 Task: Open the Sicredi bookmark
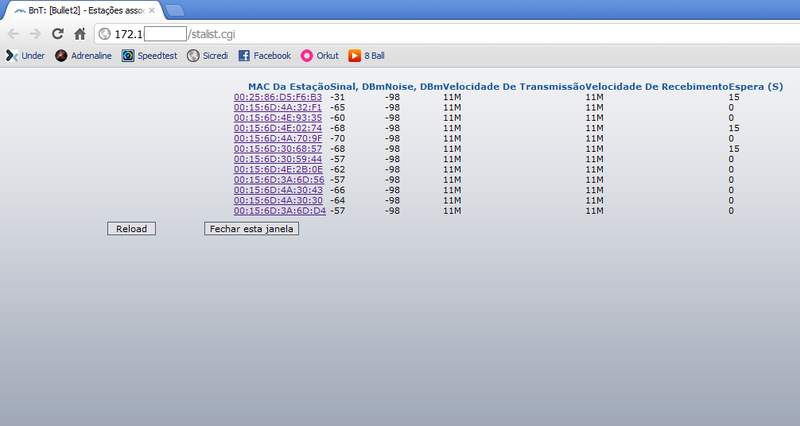tap(207, 56)
